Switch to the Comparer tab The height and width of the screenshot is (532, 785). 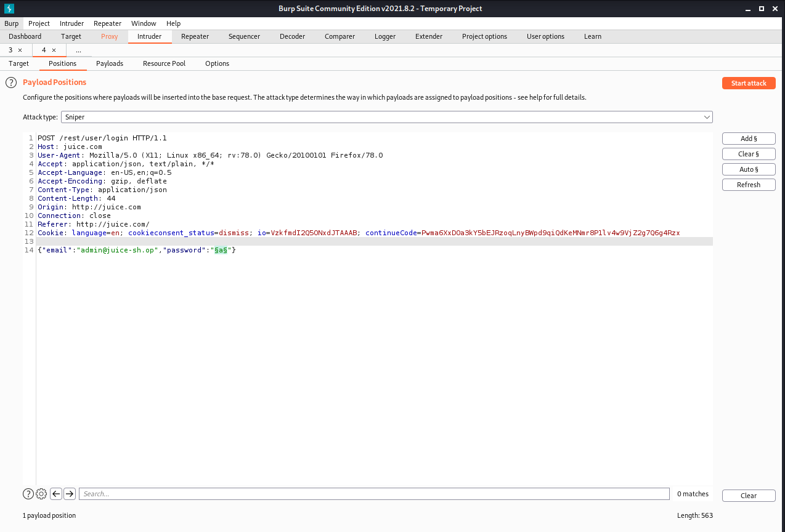(x=340, y=36)
